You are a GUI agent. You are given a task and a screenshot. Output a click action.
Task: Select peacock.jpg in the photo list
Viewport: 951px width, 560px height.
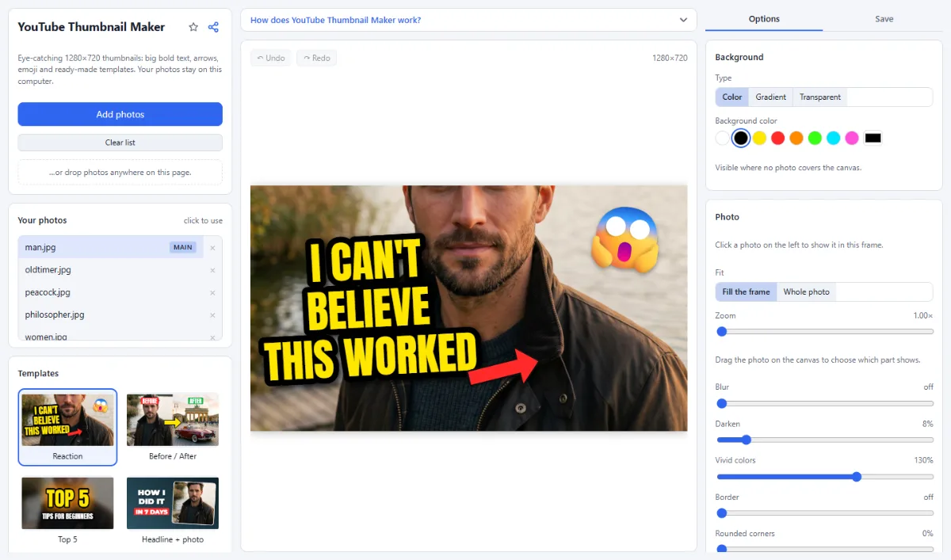111,292
